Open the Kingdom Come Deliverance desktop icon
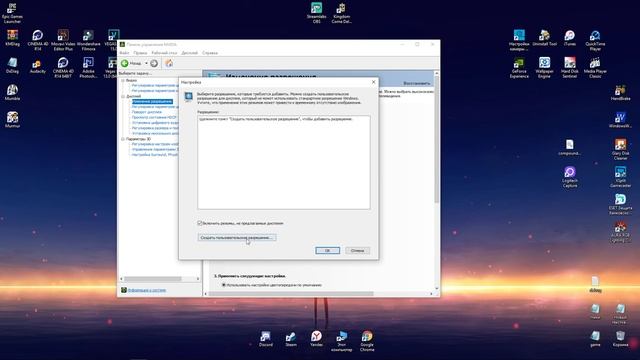Image resolution: width=640 pixels, height=360 pixels. coord(341,13)
